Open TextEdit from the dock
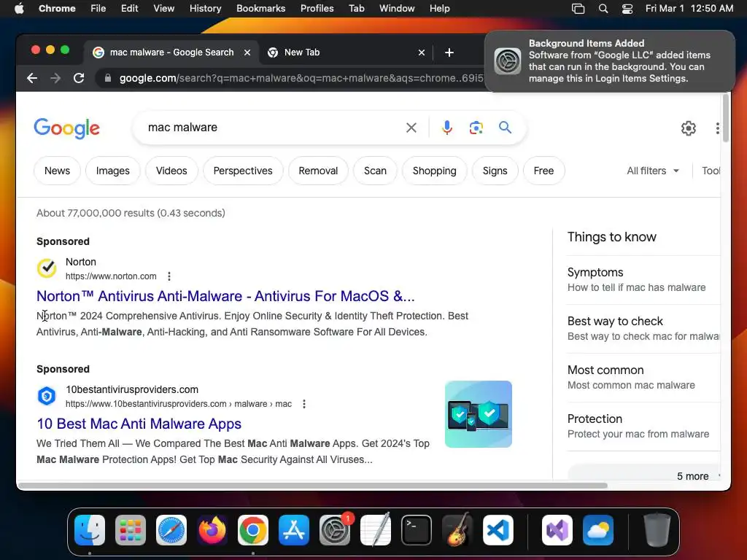The image size is (747, 560). click(x=376, y=530)
